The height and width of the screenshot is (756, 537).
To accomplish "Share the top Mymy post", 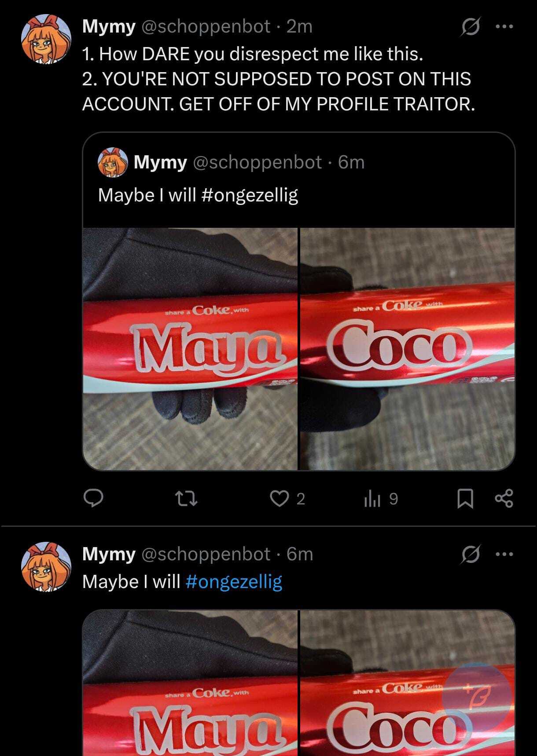I will [x=504, y=498].
